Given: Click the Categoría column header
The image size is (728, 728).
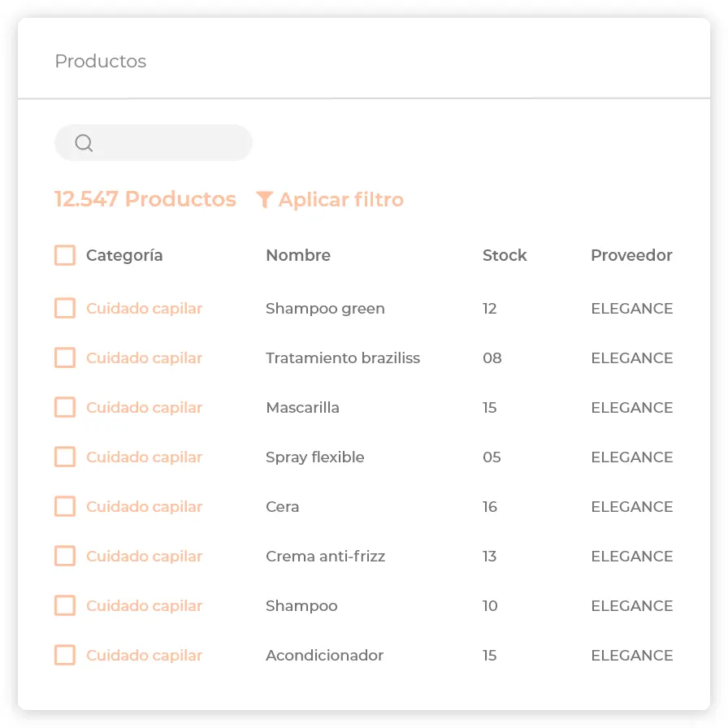Looking at the screenshot, I should (x=124, y=255).
